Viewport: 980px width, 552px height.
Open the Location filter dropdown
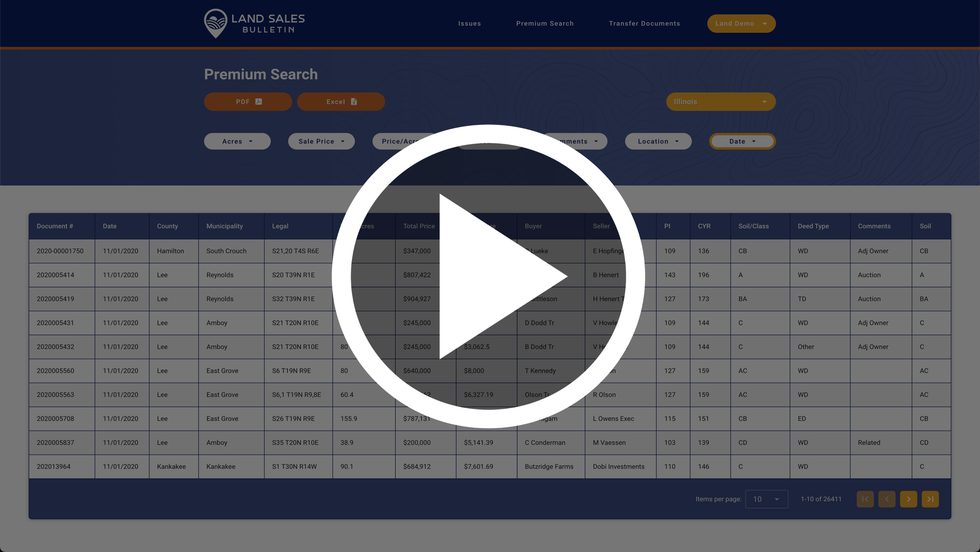click(x=658, y=141)
